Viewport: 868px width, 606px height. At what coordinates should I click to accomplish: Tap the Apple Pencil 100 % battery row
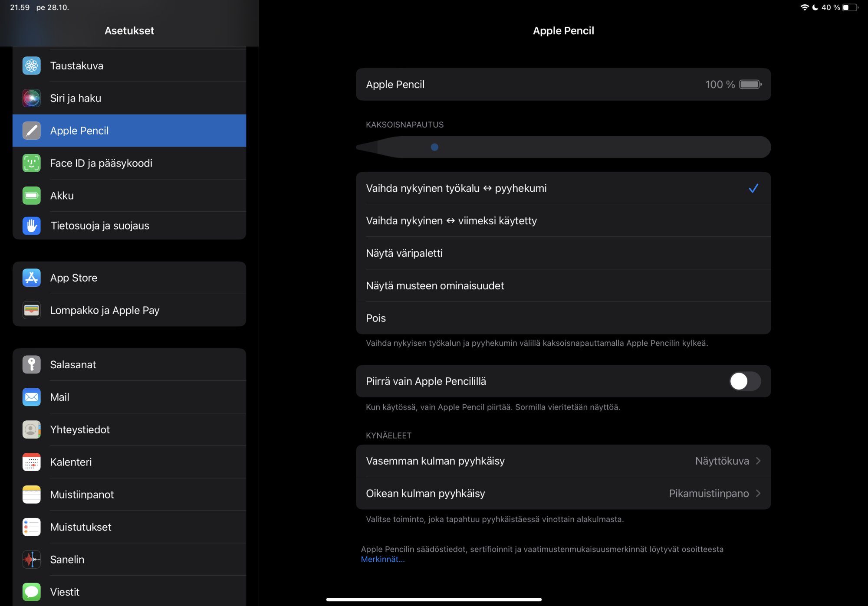563,85
